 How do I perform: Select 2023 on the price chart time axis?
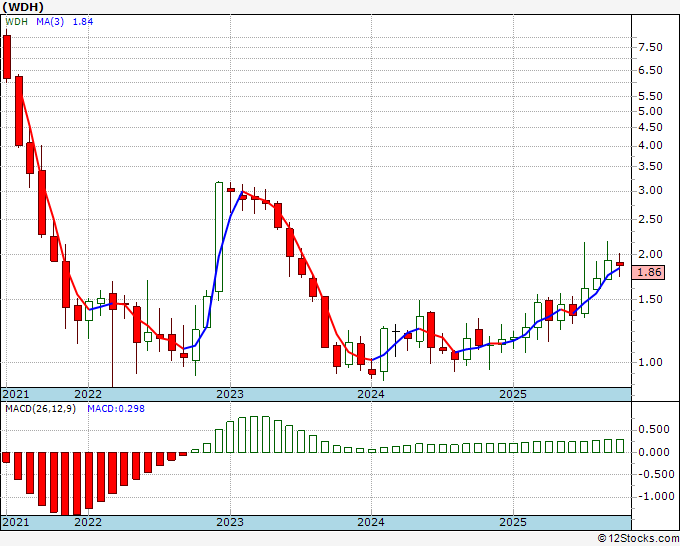click(x=230, y=394)
